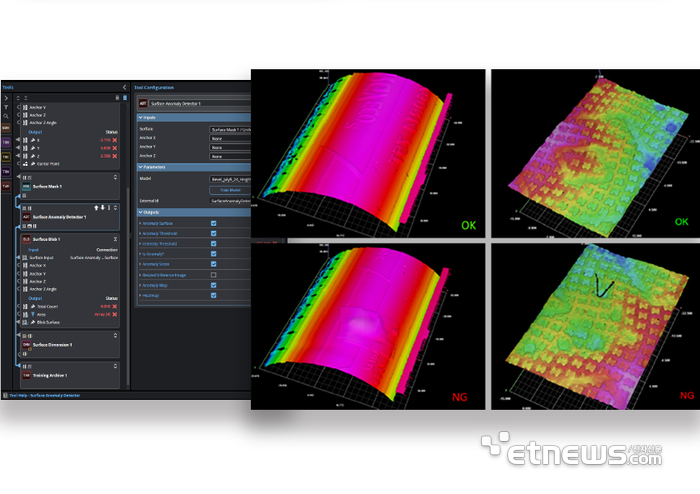
Task: Click the search icon in Tools sidebar
Action: click(5, 116)
